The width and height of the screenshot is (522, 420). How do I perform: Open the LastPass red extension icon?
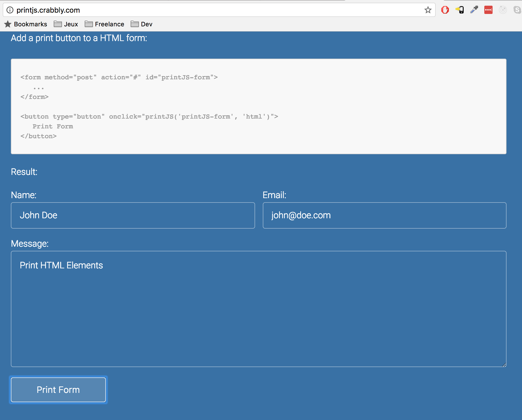click(x=488, y=10)
